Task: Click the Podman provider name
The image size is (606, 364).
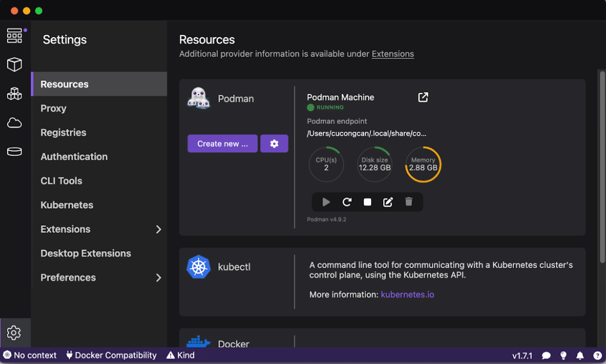Action: coord(236,99)
